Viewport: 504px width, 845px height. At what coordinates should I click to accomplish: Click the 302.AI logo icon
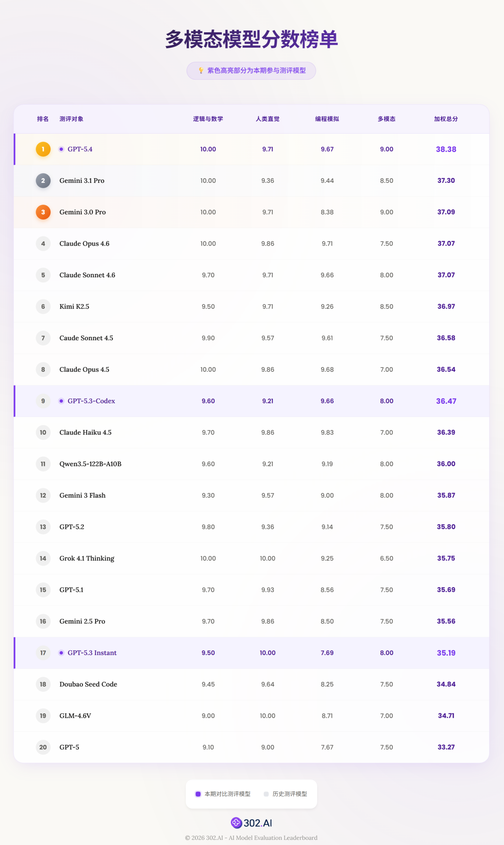[236, 823]
